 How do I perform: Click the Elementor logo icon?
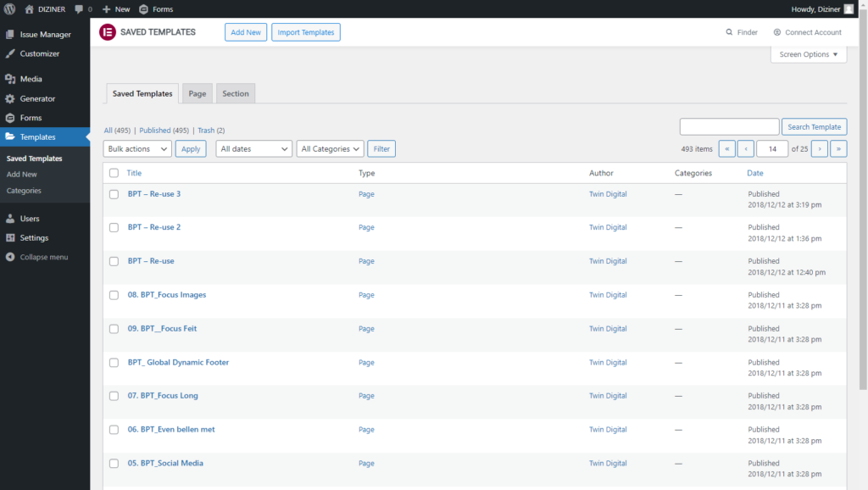[x=108, y=32]
